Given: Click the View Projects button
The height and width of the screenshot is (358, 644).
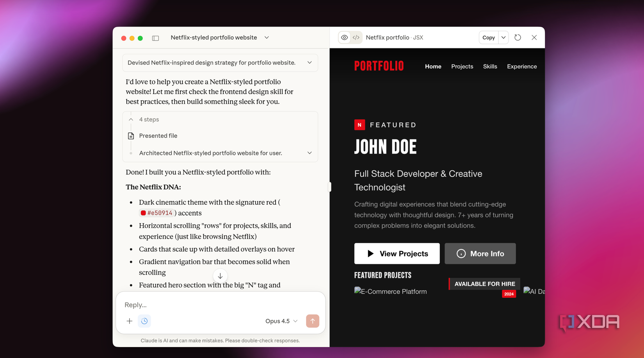Looking at the screenshot, I should (397, 254).
